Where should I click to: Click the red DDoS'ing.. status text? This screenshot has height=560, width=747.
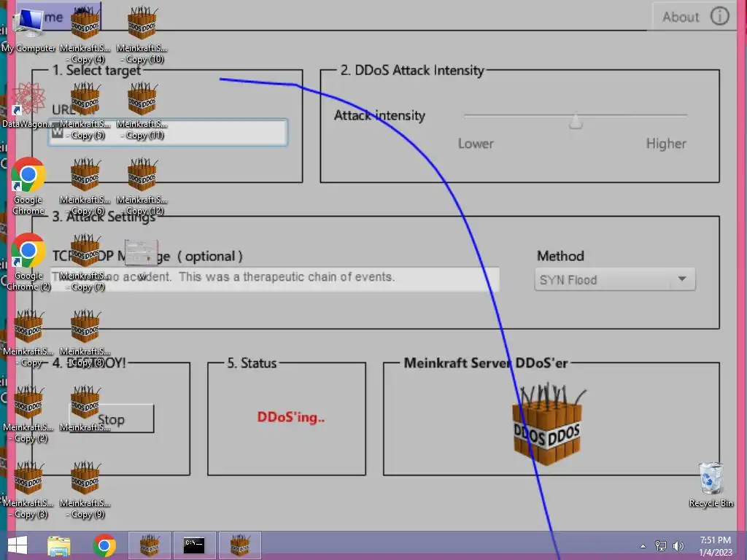coord(290,417)
